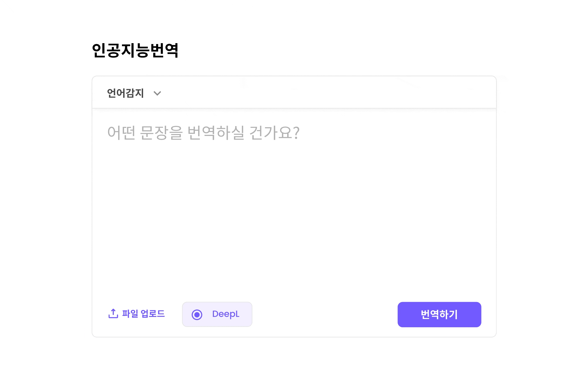Click the 인공지능번역 page heading
This screenshot has width=588, height=366.
pyautogui.click(x=135, y=50)
